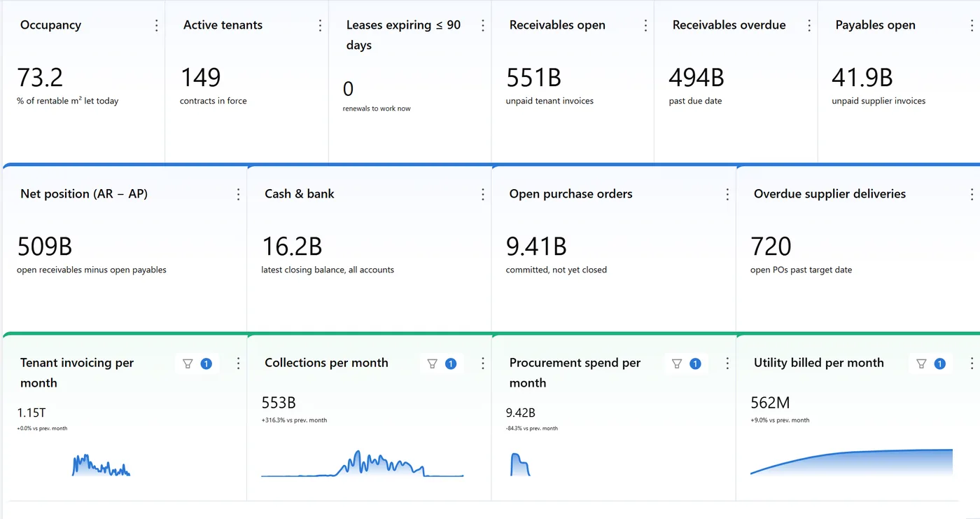Open the Receivables open card options menu
980x519 pixels.
tap(645, 25)
